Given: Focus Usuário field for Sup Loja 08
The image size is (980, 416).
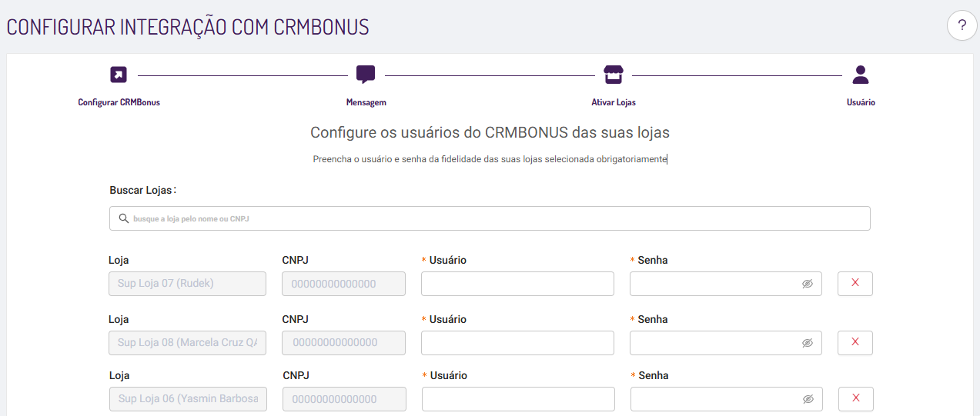Looking at the screenshot, I should 517,343.
